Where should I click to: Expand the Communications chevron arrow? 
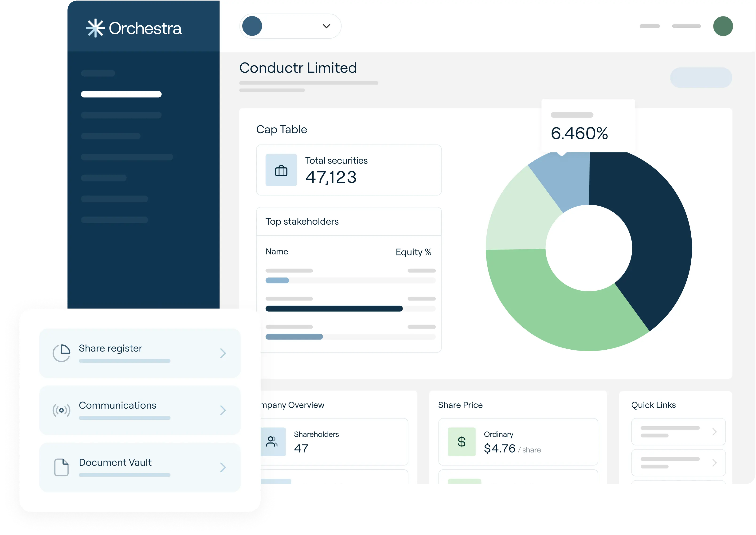pyautogui.click(x=223, y=410)
